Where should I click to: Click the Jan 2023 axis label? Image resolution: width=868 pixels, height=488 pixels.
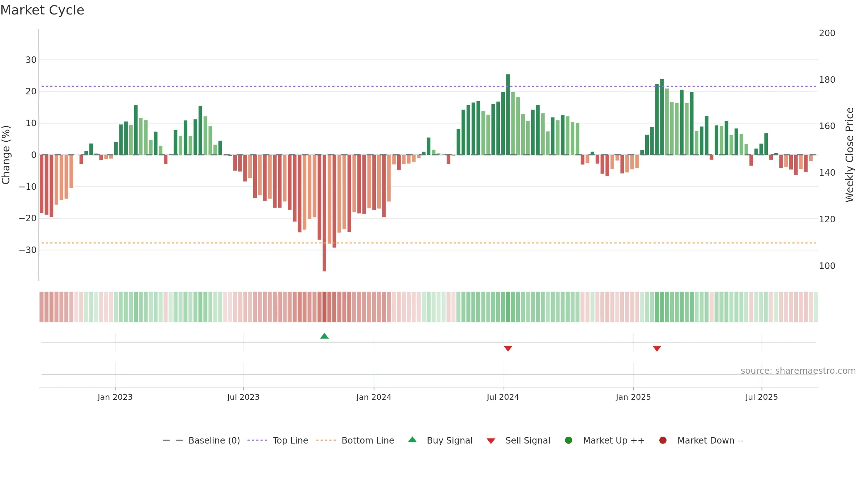click(x=115, y=397)
